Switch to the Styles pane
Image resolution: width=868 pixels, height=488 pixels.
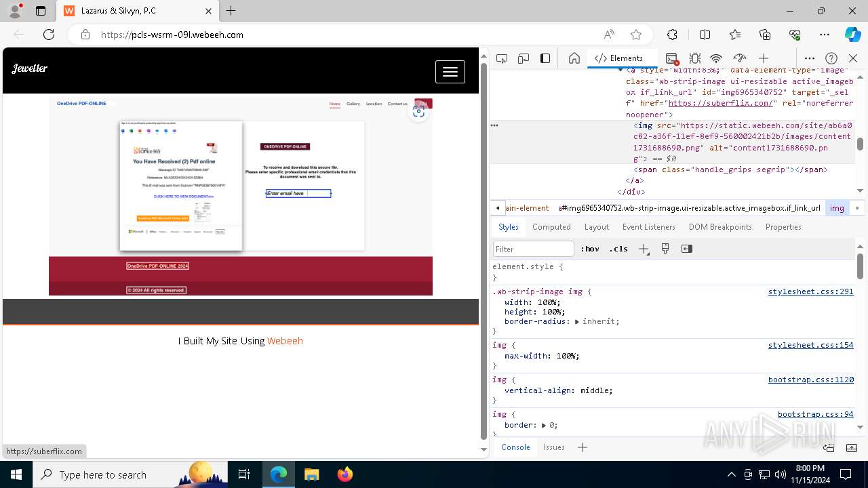[x=509, y=227]
